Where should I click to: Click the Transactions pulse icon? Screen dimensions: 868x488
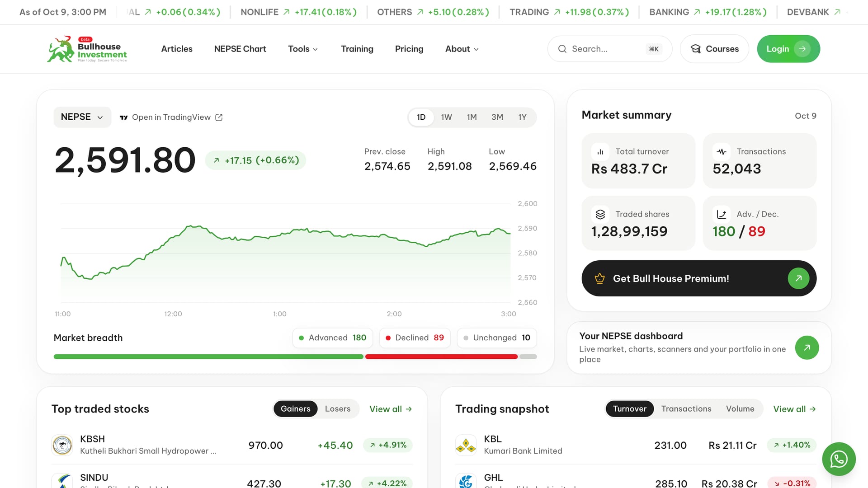(722, 152)
